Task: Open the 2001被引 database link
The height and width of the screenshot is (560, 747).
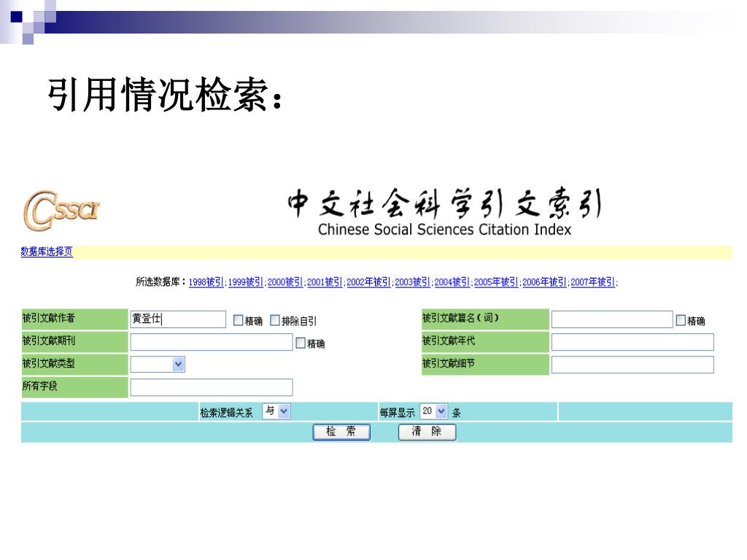Action: (325, 282)
